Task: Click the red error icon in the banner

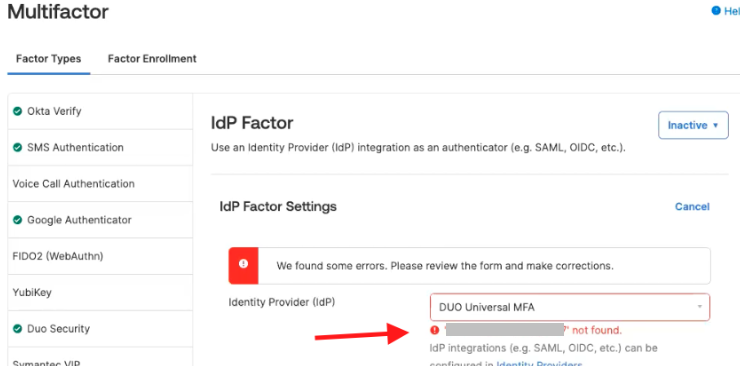Action: point(244,264)
